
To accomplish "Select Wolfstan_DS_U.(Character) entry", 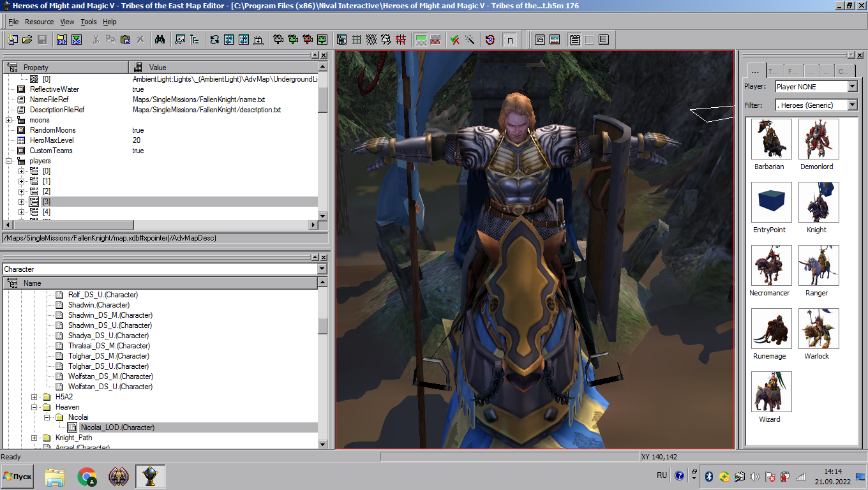I will click(110, 387).
